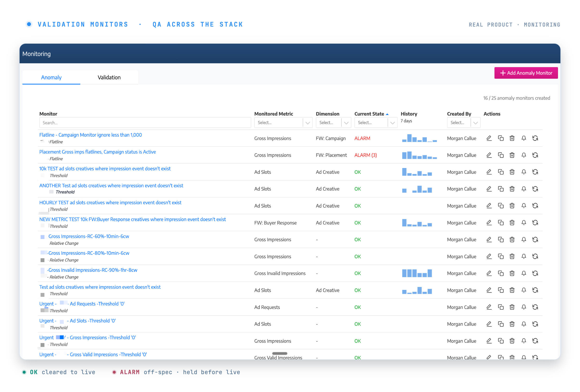Click the 'Ad Requests' metric cell
This screenshot has height=392, width=580.
(267, 307)
